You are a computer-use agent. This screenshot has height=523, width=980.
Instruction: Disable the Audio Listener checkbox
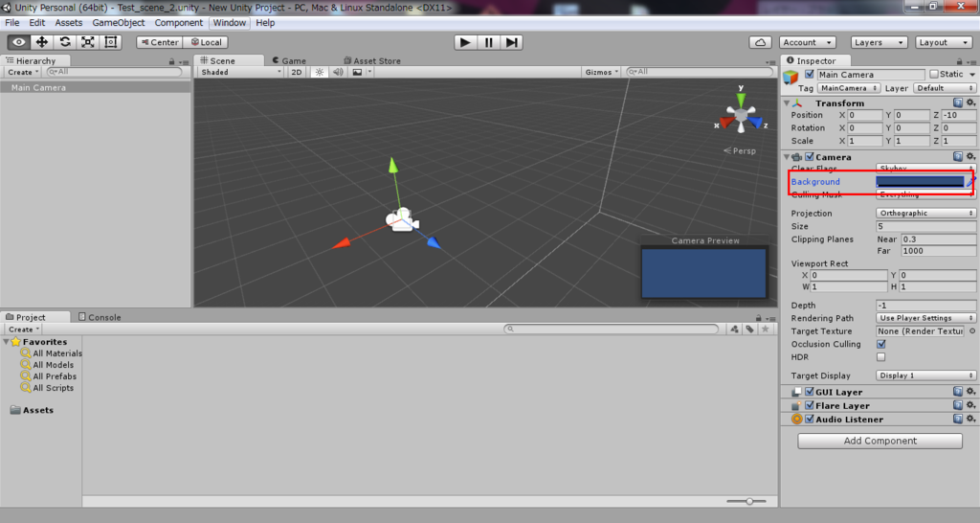pyautogui.click(x=810, y=420)
